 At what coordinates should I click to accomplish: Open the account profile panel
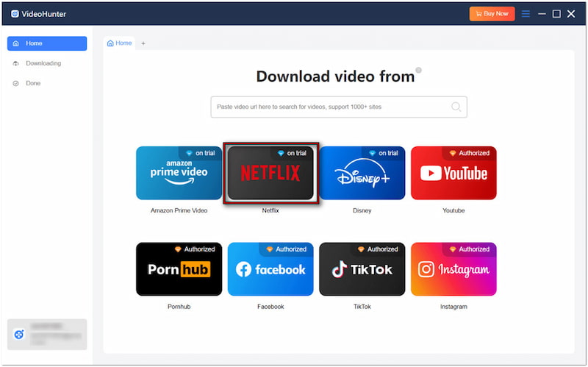point(47,334)
